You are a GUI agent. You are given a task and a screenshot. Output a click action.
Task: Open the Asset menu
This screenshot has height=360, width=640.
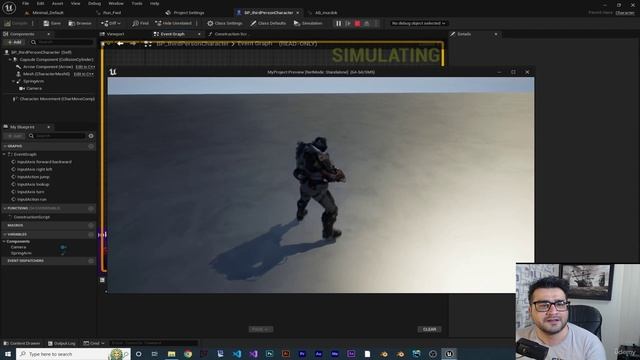(x=57, y=3)
